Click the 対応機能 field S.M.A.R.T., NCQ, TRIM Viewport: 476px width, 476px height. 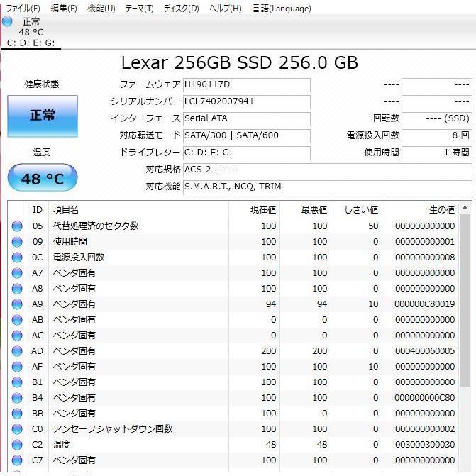[x=328, y=187]
